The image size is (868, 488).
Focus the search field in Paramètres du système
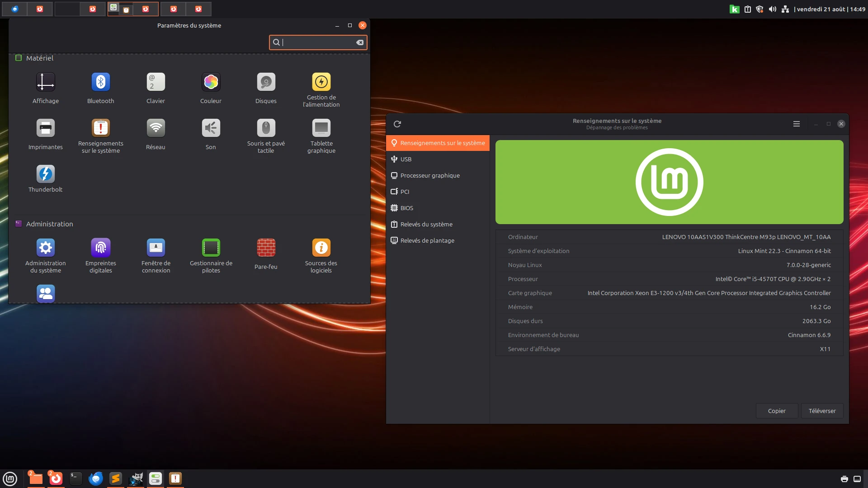[x=318, y=42]
